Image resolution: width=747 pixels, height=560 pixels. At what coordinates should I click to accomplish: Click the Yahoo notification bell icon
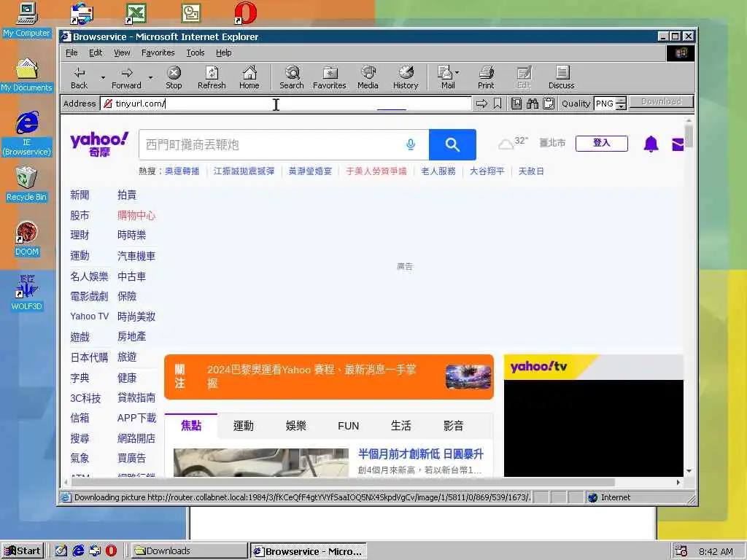coord(651,144)
